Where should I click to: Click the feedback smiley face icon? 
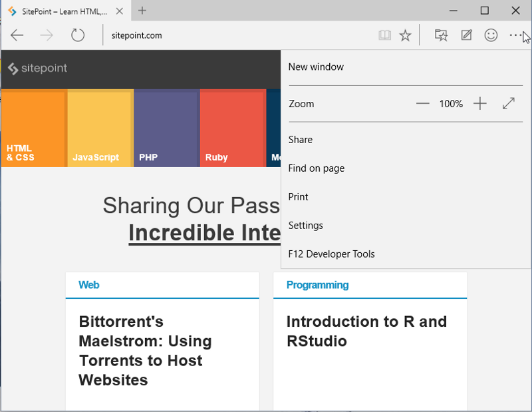(x=491, y=35)
